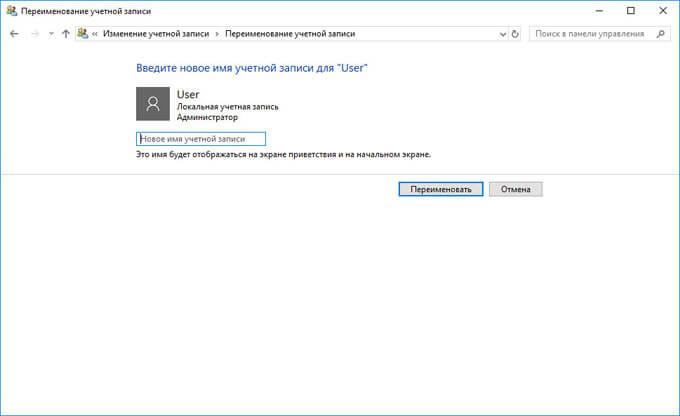680x416 pixels.
Task: Open the recent locations dropdown arrow
Action: [x=51, y=34]
